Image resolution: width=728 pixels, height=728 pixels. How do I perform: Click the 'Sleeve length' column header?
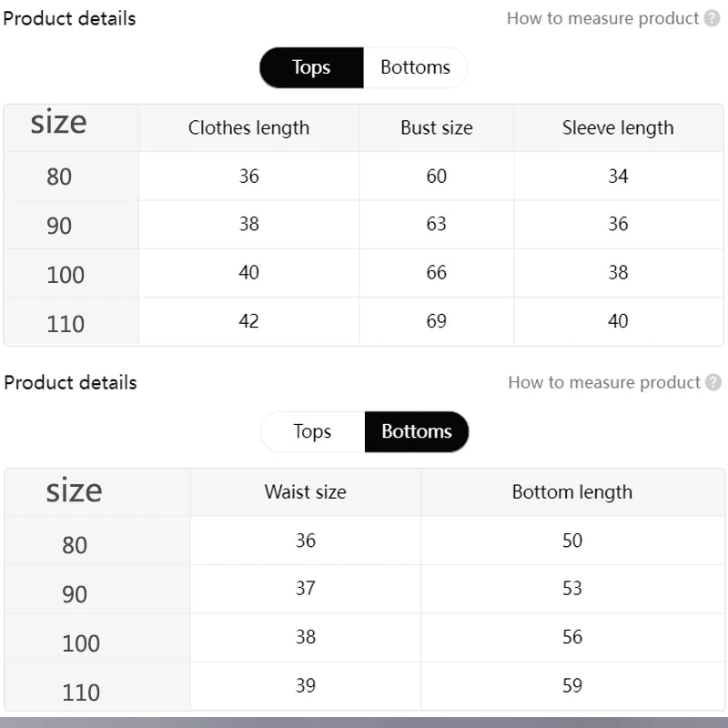pyautogui.click(x=618, y=128)
